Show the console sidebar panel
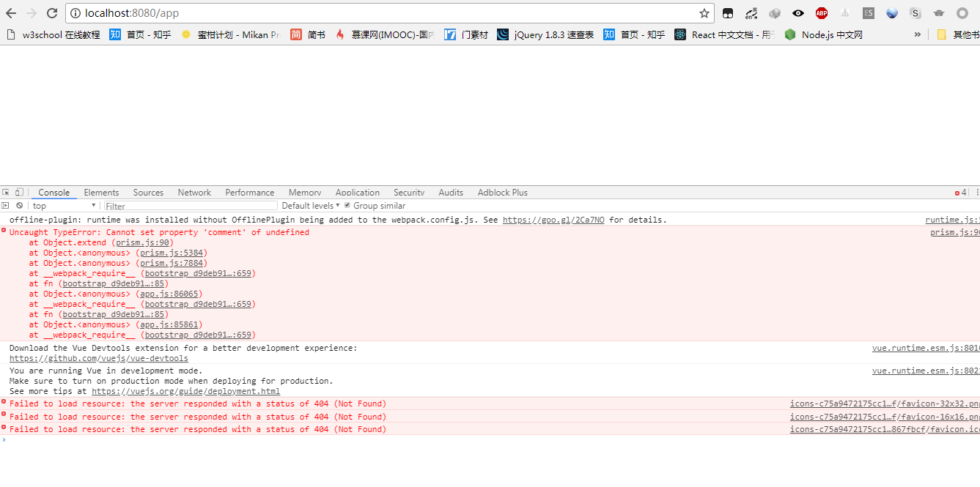Screen dimensions: 980x487 (x=6, y=205)
